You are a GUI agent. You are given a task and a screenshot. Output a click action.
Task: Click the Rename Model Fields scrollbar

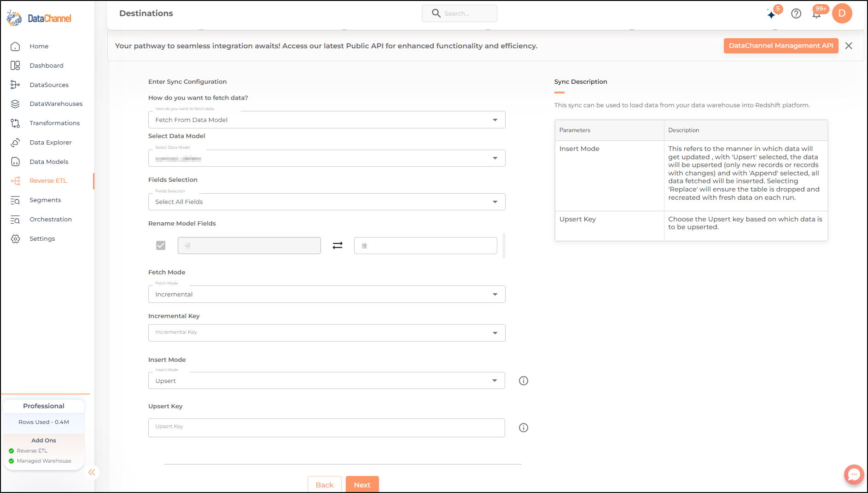504,245
